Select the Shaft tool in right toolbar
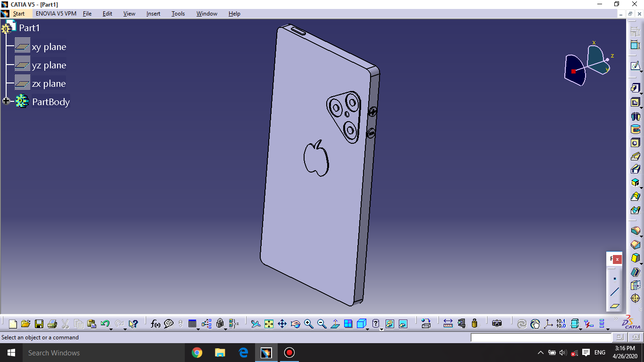 coord(635,115)
